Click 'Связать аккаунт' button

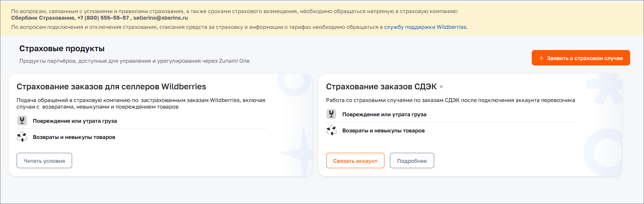click(x=355, y=161)
